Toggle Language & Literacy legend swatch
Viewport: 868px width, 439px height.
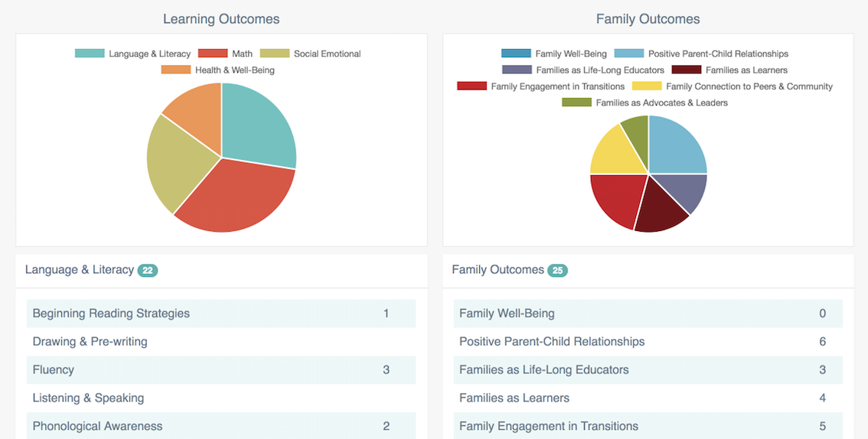pyautogui.click(x=90, y=54)
